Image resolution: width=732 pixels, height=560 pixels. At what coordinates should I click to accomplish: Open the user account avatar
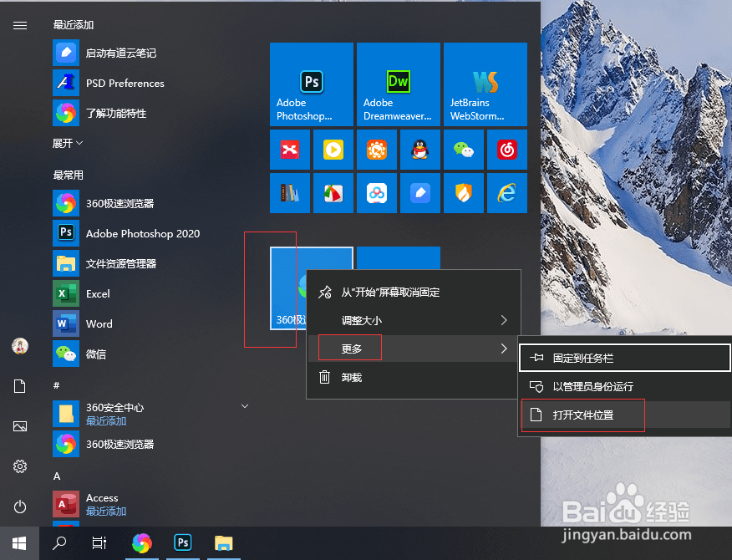19,346
